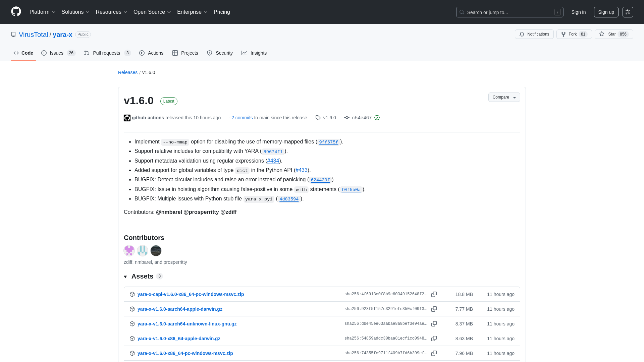The width and height of the screenshot is (644, 362).
Task: Copy sha256 of aarch64-unknown-linux-gnu.gz asset
Action: [x=434, y=324]
